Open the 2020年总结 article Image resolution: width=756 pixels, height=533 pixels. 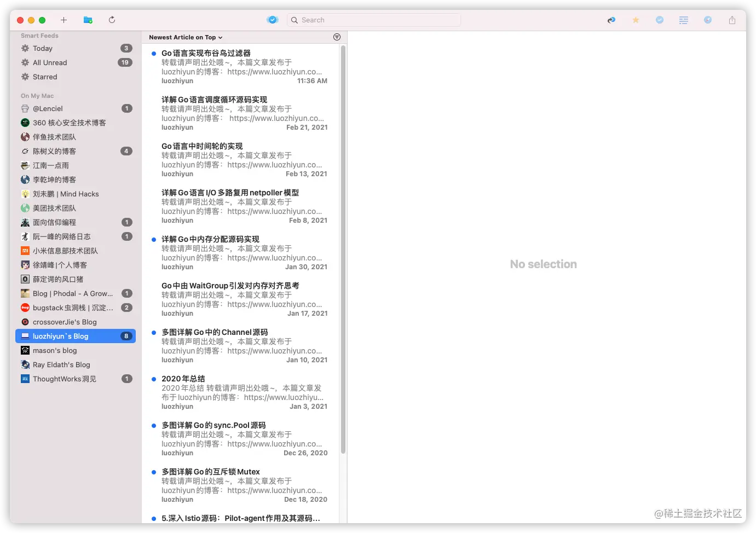[240, 392]
